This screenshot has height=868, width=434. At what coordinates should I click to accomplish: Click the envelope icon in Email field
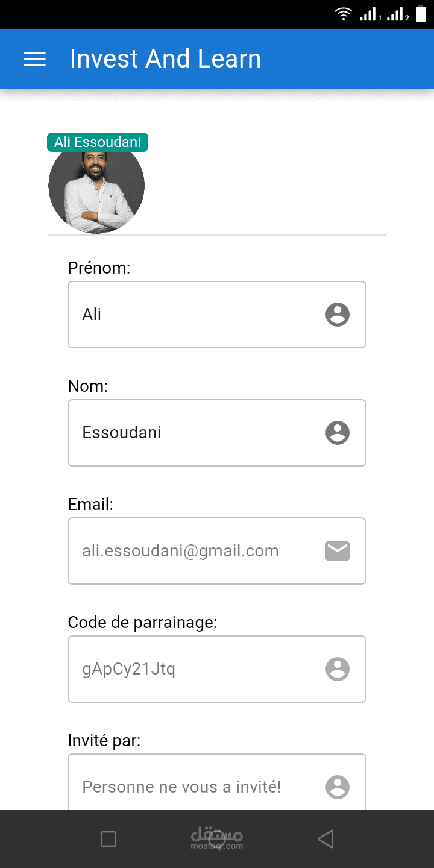click(338, 551)
